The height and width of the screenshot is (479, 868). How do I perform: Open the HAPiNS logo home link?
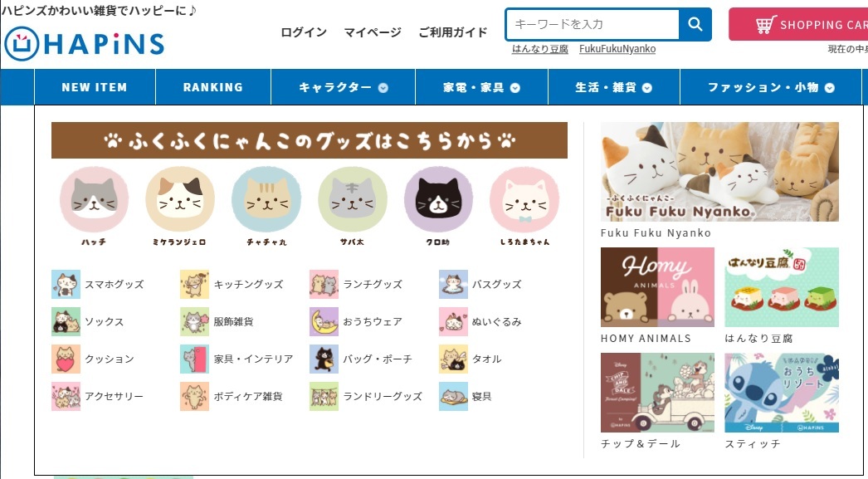click(x=84, y=44)
